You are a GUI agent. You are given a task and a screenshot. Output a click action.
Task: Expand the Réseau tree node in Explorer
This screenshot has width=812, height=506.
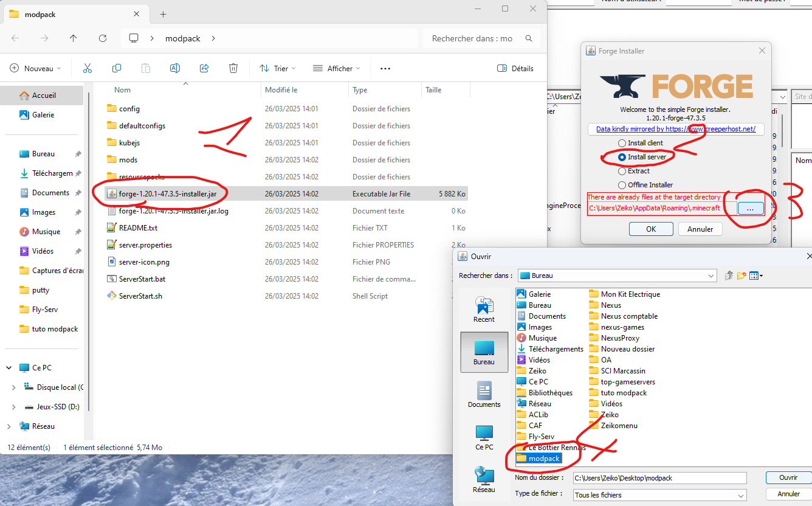[9, 426]
